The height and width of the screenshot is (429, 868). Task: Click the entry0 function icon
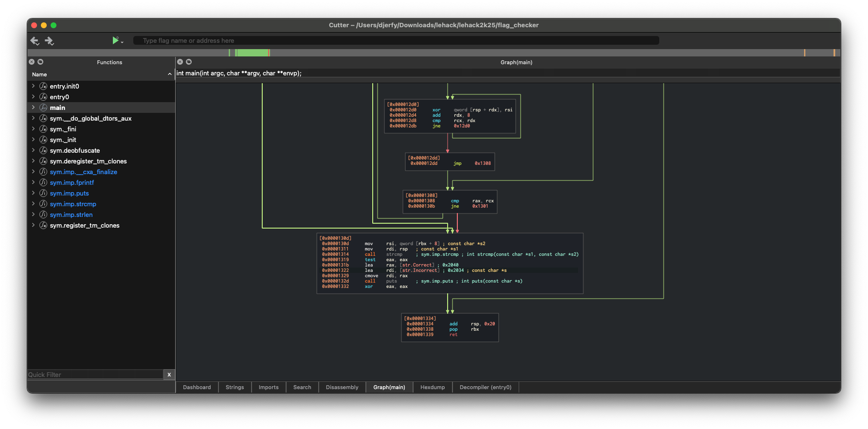tap(43, 97)
